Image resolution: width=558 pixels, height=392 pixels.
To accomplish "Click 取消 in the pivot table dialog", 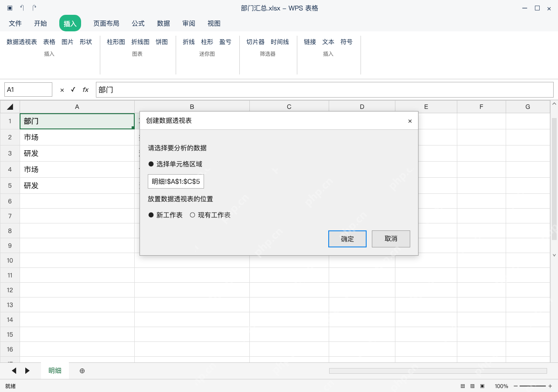I will [391, 239].
